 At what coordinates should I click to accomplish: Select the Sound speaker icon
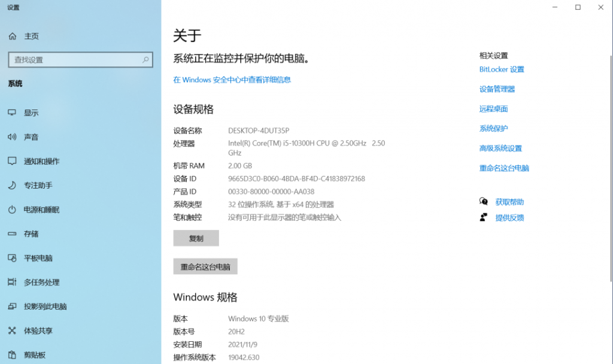[12, 137]
